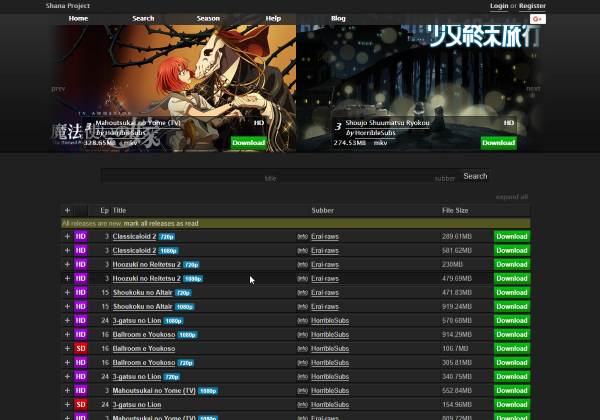The width and height of the screenshot is (600, 420).
Task: Click the Login link
Action: pyautogui.click(x=499, y=6)
